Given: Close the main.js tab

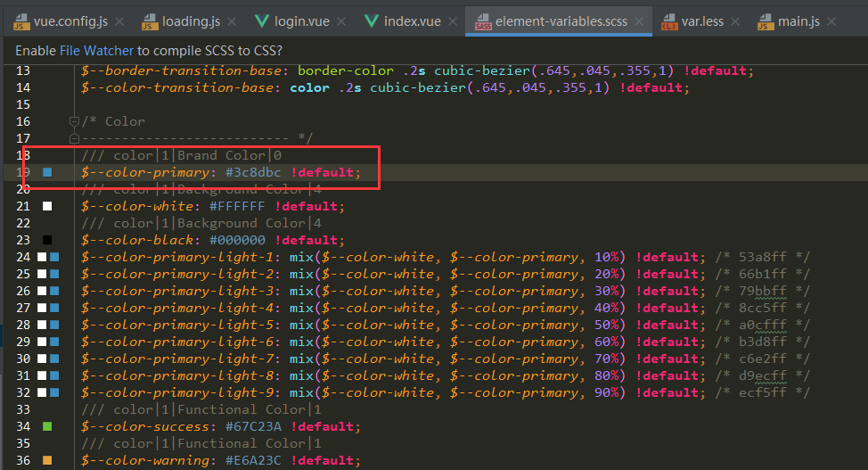Looking at the screenshot, I should [x=831, y=21].
